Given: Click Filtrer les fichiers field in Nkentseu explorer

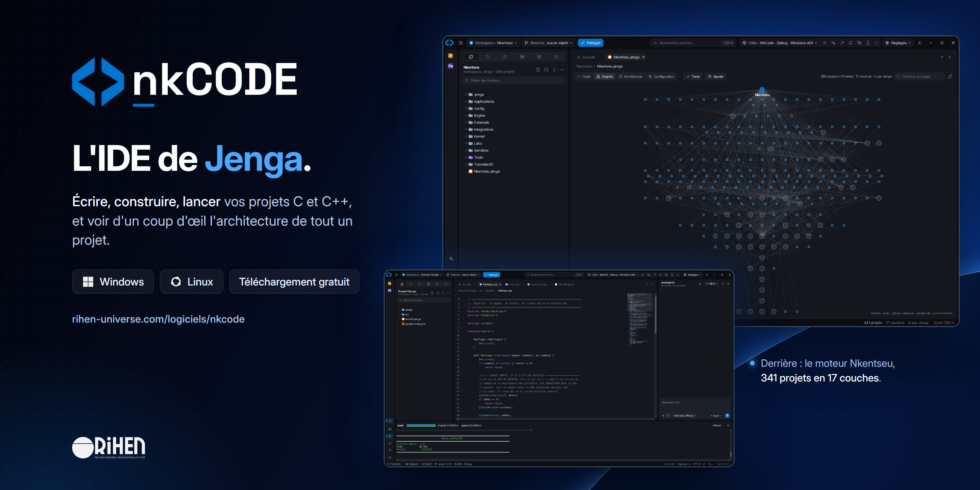Looking at the screenshot, I should pyautogui.click(x=513, y=80).
